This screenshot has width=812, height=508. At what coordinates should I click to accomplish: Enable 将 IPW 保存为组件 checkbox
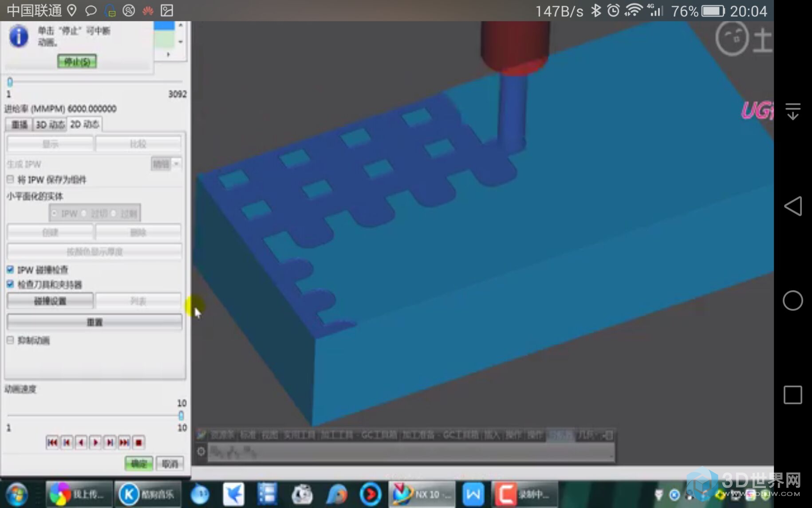click(x=10, y=179)
